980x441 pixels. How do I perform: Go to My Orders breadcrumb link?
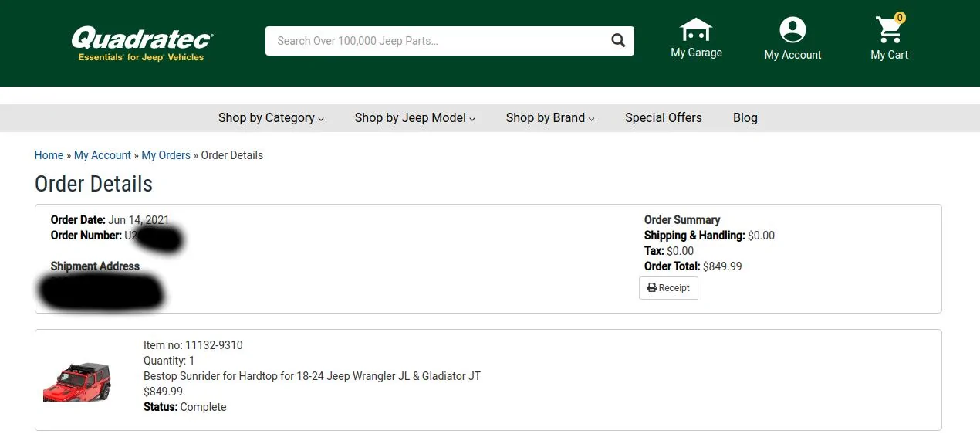click(x=166, y=155)
